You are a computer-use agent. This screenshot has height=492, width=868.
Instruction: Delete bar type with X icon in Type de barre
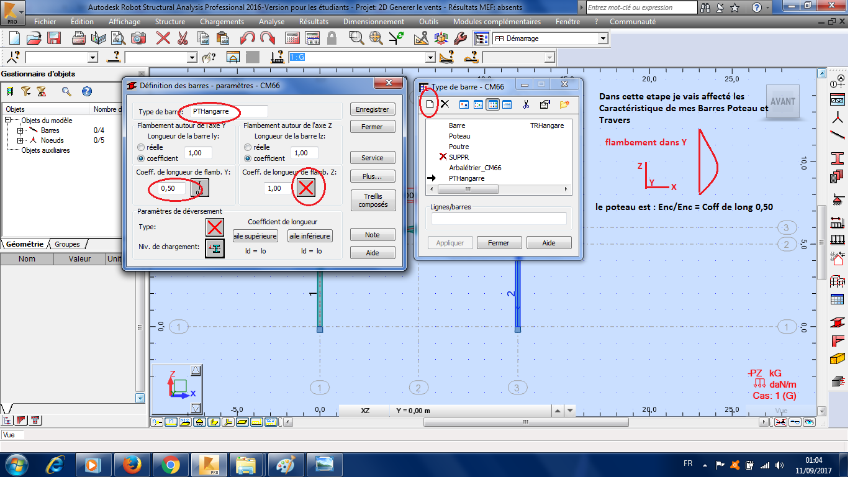click(445, 104)
